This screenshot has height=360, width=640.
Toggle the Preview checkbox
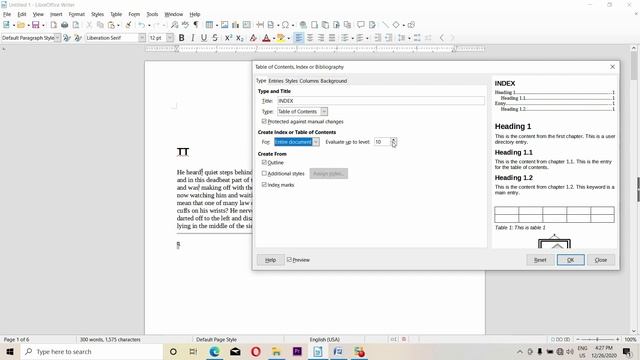pyautogui.click(x=289, y=260)
